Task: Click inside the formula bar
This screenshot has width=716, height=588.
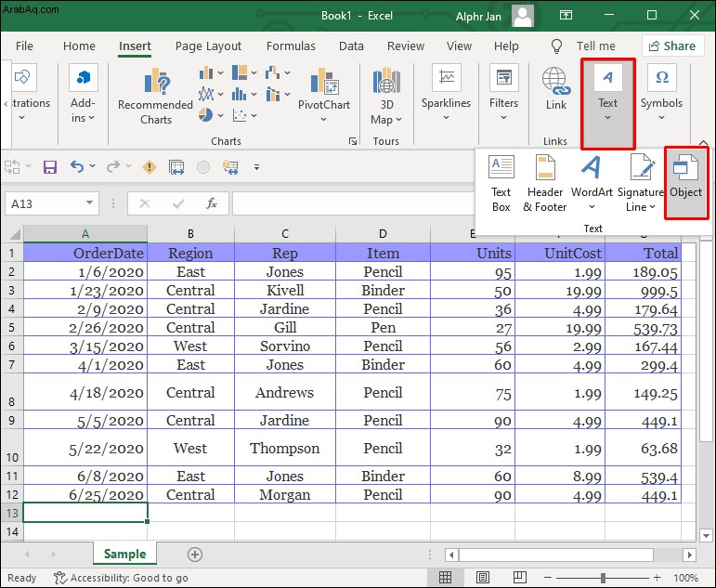Action: (x=354, y=203)
